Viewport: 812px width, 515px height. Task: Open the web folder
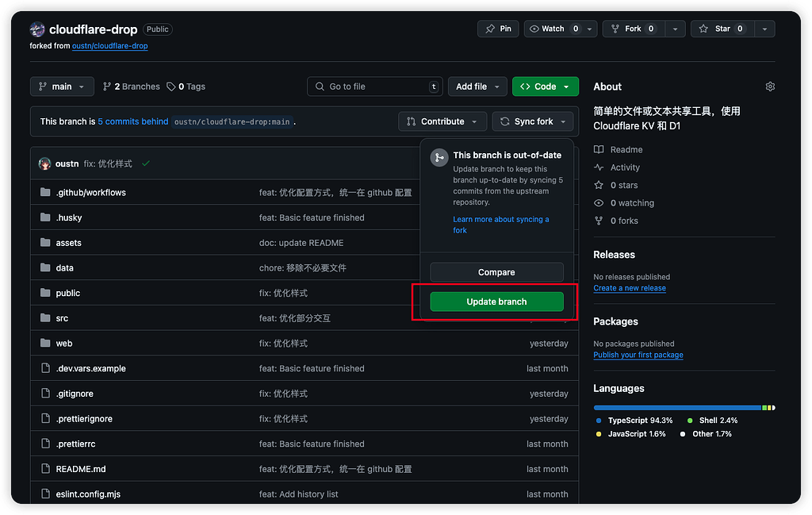(x=64, y=343)
